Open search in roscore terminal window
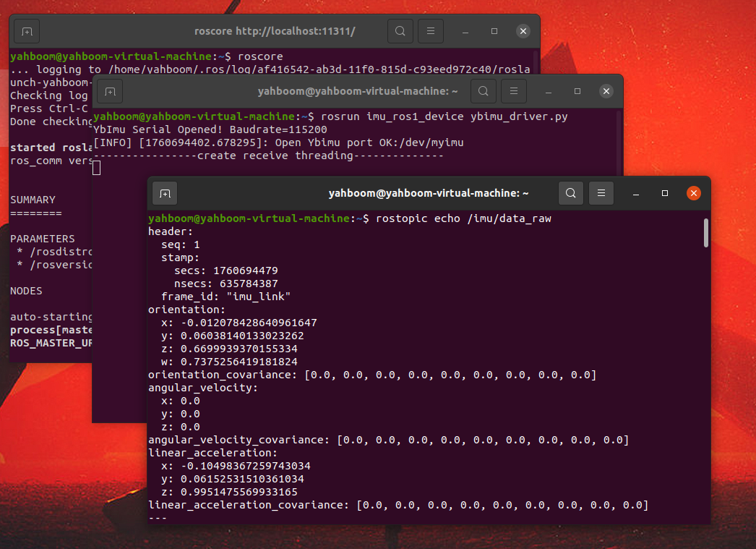This screenshot has width=756, height=549. point(400,31)
